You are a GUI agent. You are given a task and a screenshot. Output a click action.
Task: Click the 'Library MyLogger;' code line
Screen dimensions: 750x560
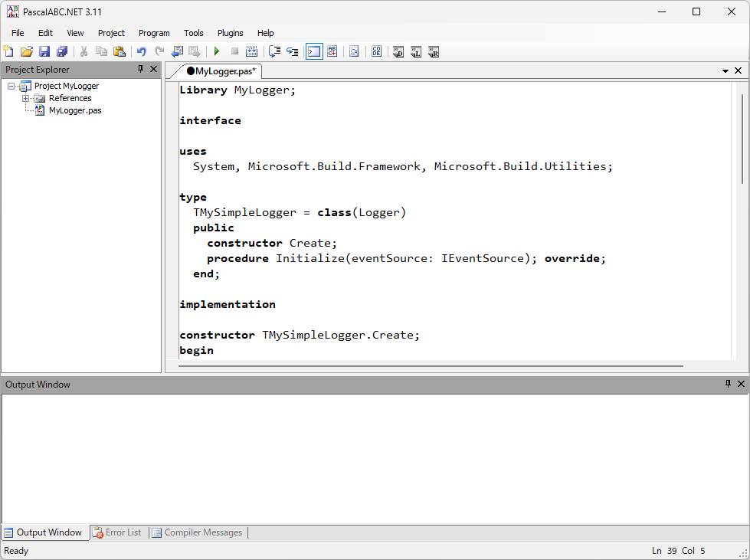pyautogui.click(x=237, y=90)
